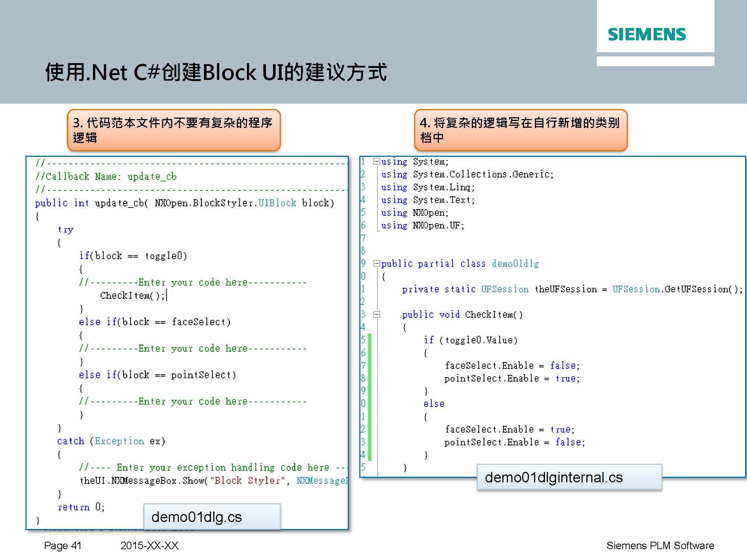Click 'faceSelect.Enable = true;' line
This screenshot has height=560, width=747.
510,429
